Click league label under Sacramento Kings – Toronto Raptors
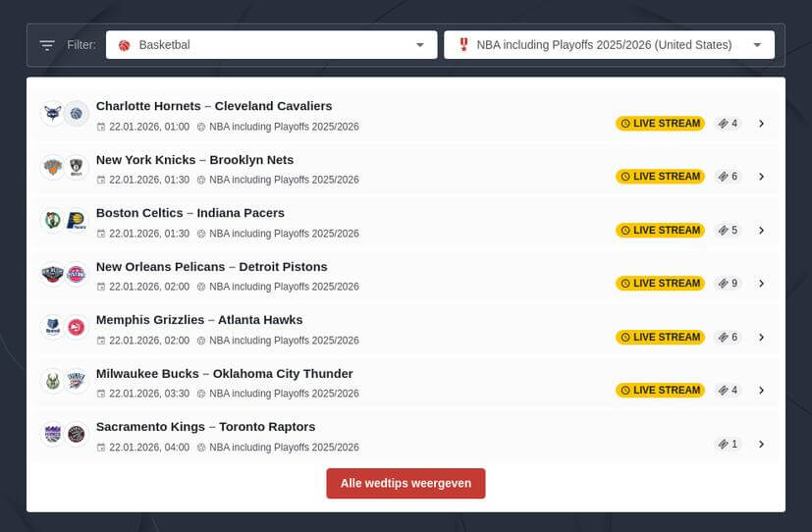 point(284,448)
